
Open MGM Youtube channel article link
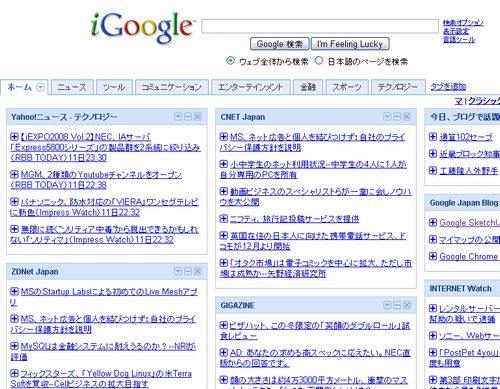(96, 179)
